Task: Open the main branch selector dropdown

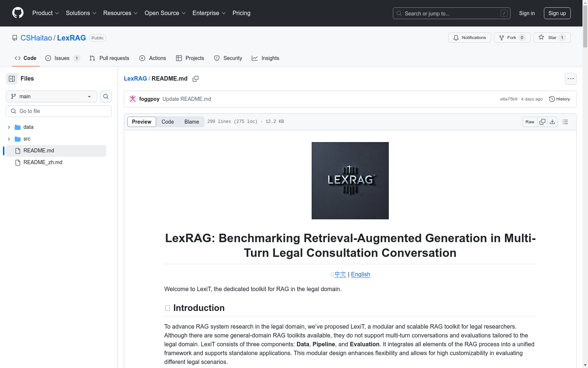Action: 51,96
